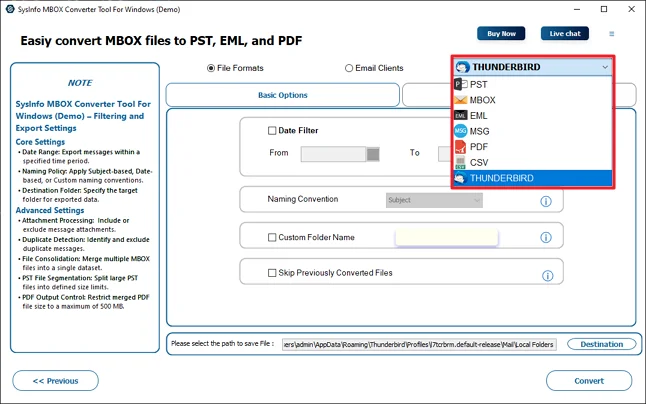Viewport: 646px width, 404px height.
Task: Click the MBOX envelope icon
Action: tap(460, 100)
